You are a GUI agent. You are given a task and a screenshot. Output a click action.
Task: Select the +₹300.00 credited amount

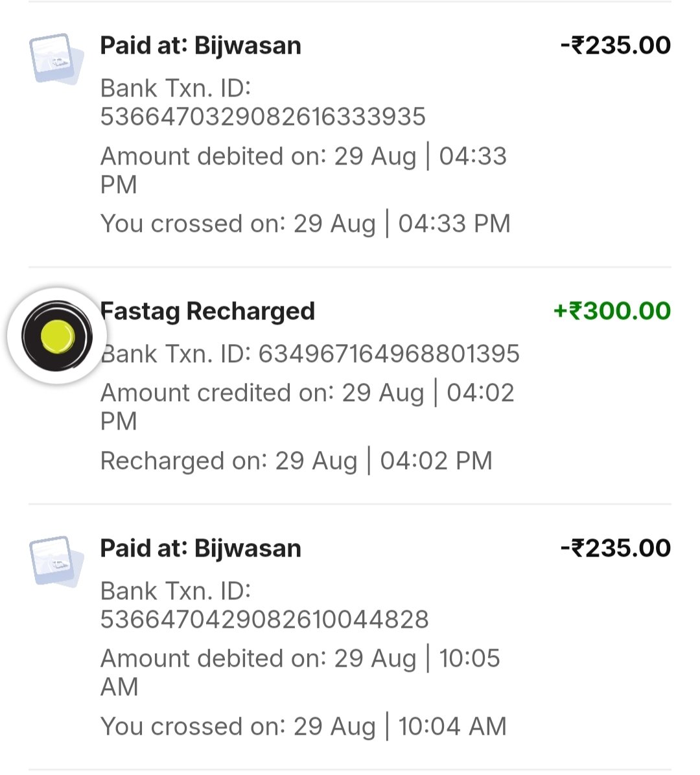click(x=612, y=311)
